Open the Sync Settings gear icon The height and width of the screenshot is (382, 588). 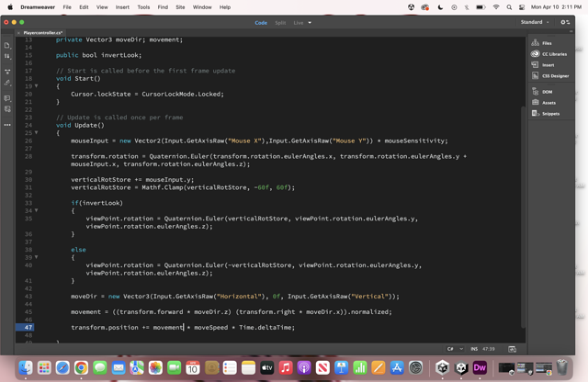point(565,22)
